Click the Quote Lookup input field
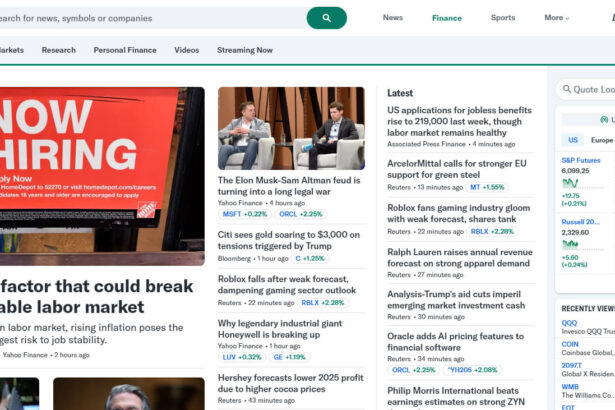The image size is (615, 410). click(x=586, y=89)
